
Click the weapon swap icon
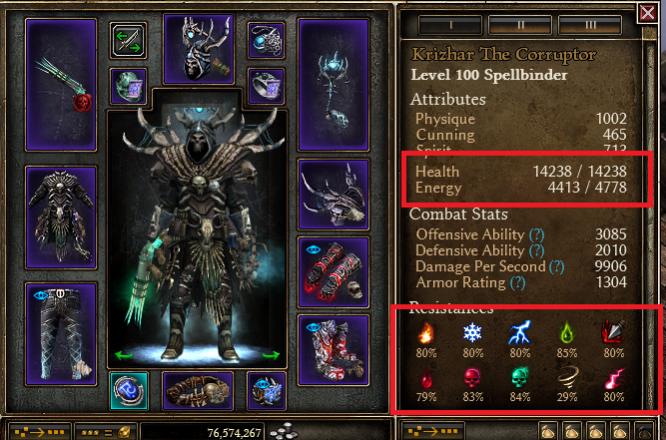tap(128, 40)
